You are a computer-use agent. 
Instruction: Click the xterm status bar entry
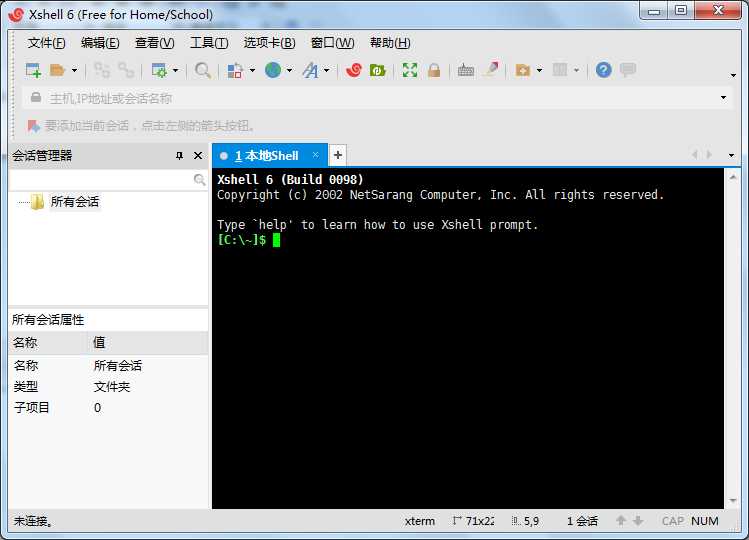pos(420,521)
